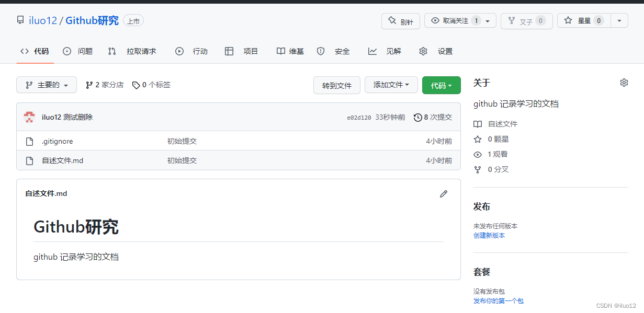Click the 转到文件 go to file button
Screen dimensions: 644x313
click(337, 85)
